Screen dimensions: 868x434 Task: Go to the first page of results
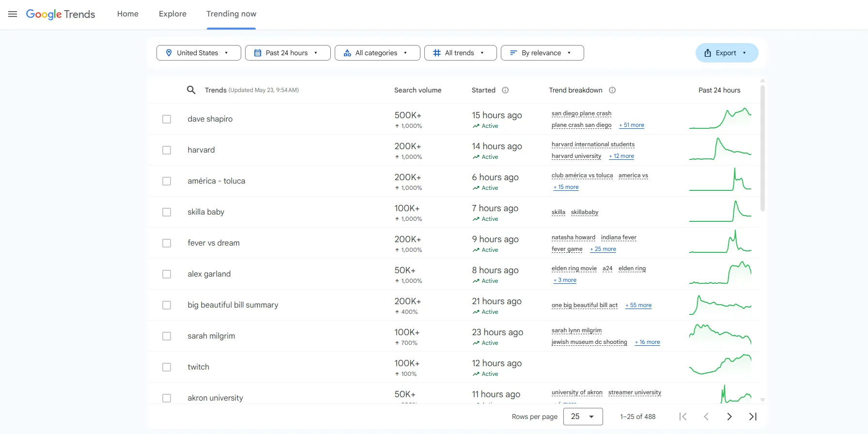[x=683, y=417]
